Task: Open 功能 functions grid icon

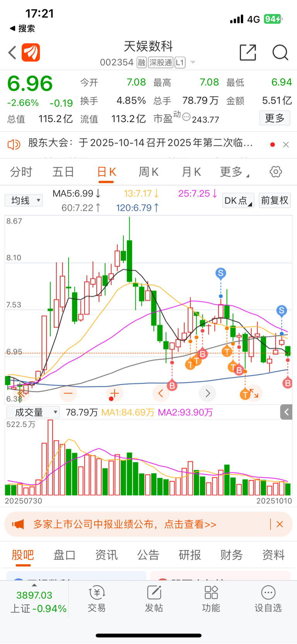Action: click(211, 599)
